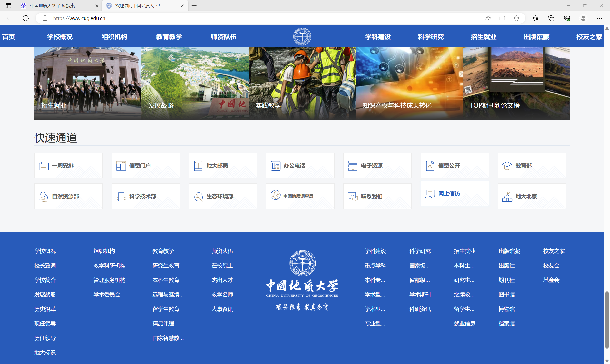Image resolution: width=610 pixels, height=364 pixels.
Task: Click the 中国地质调查局 globe icon
Action: pos(275,195)
